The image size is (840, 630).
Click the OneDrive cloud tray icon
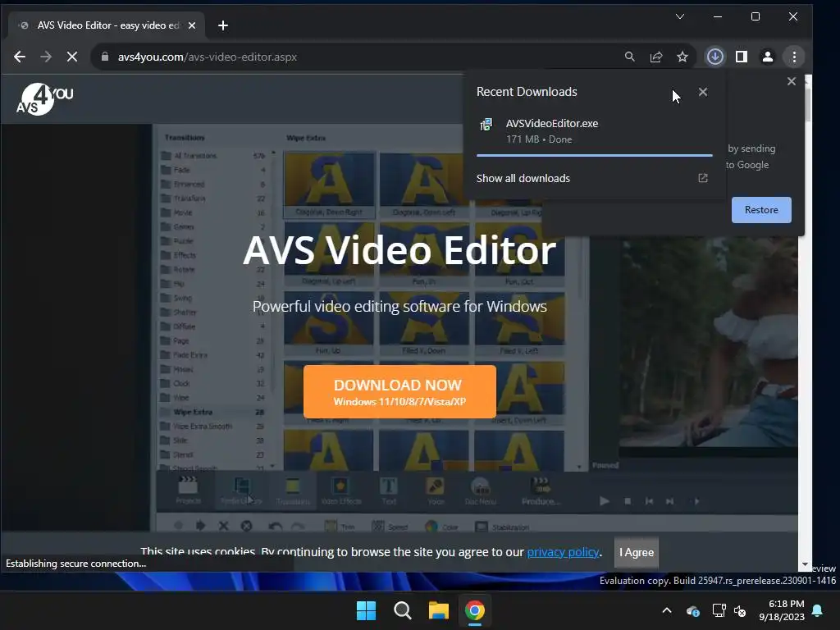click(692, 610)
